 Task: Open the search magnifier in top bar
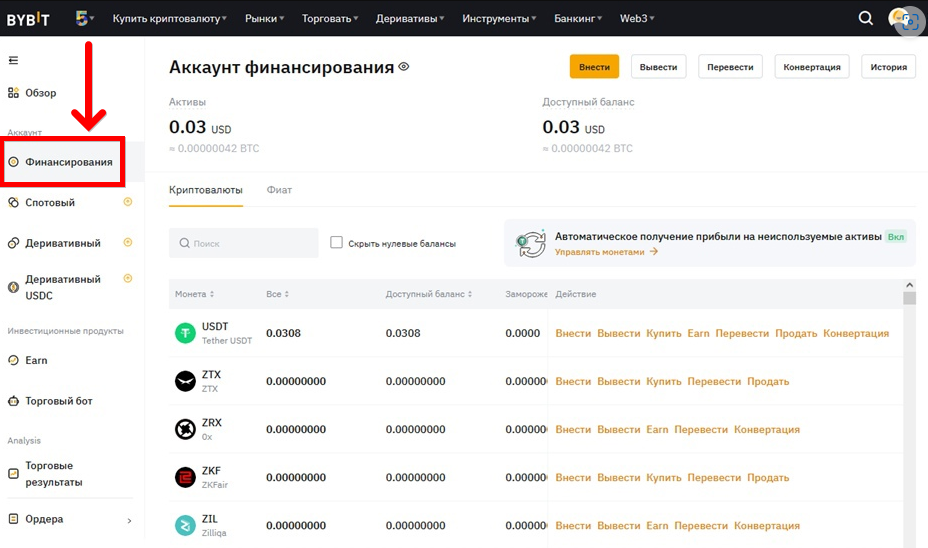point(865,18)
